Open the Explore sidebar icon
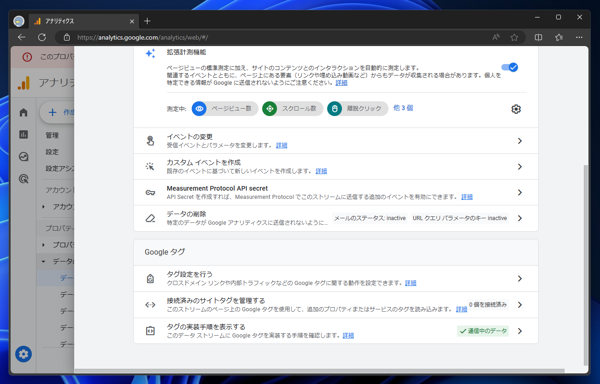This screenshot has height=384, width=600. coord(23,156)
